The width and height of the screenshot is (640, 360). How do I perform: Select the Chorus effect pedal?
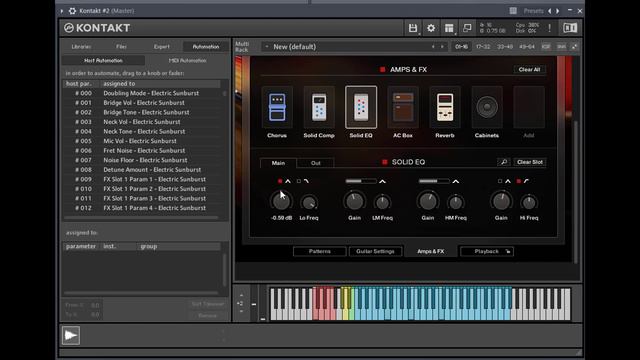click(x=277, y=107)
